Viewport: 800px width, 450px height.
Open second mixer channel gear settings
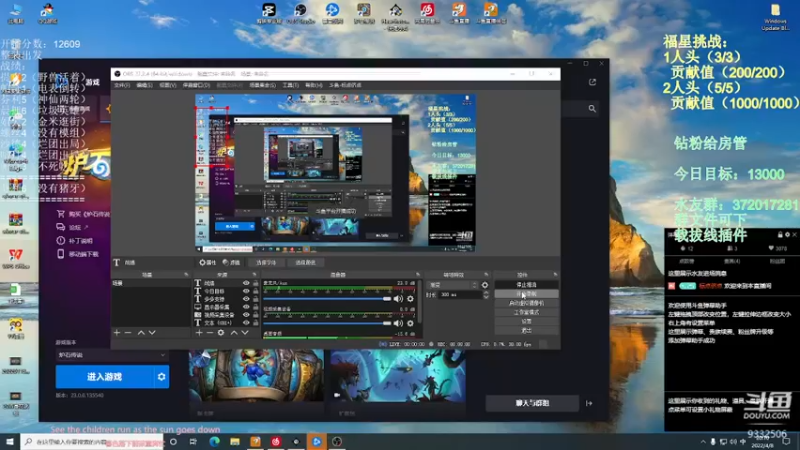[x=410, y=323]
